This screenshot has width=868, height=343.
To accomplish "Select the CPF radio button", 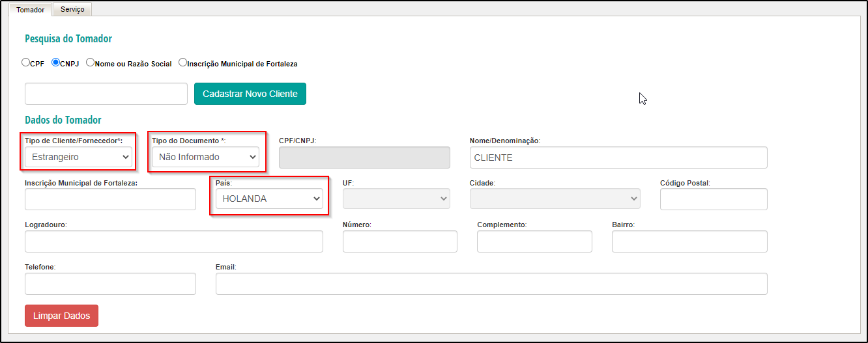I will 25,63.
